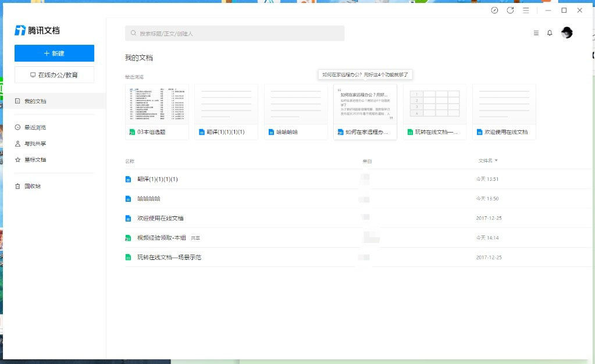Image resolution: width=595 pixels, height=364 pixels.
Task: Click 在线办公/教育 button
Action: [x=54, y=75]
